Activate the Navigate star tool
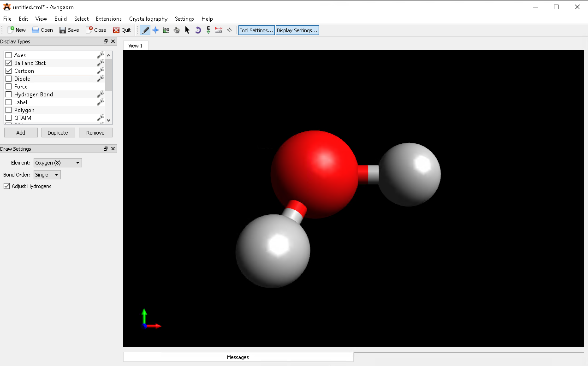The width and height of the screenshot is (588, 366). click(x=156, y=30)
